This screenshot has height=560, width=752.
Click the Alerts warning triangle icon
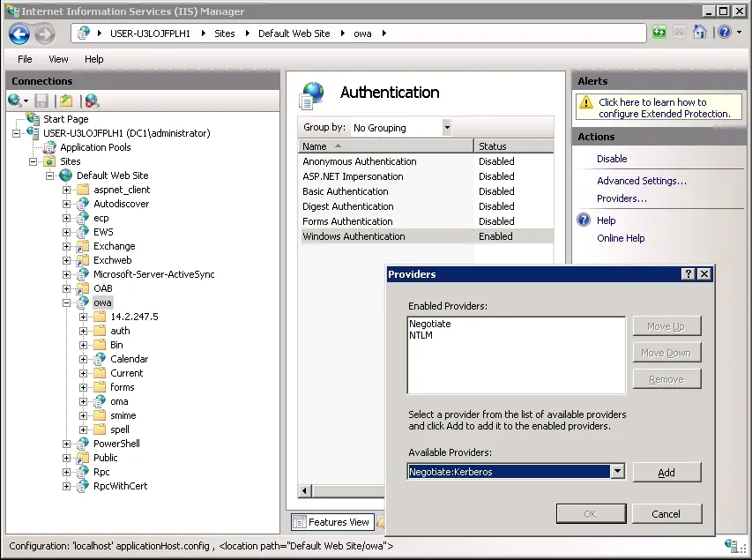pos(586,102)
